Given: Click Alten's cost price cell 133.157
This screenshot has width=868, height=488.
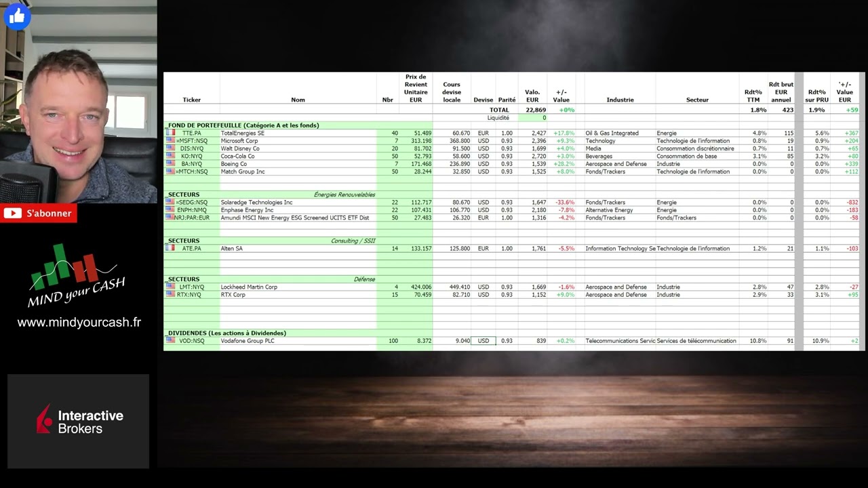Looking at the screenshot, I should pyautogui.click(x=421, y=248).
